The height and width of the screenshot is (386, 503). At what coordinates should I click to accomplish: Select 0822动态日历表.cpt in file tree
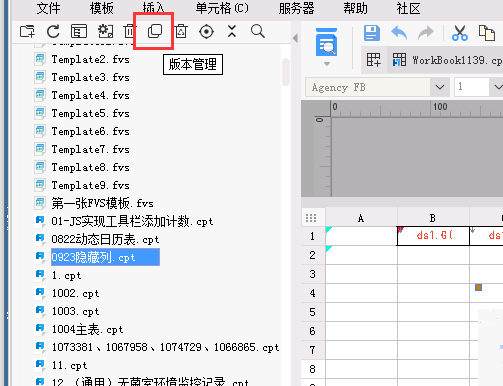(105, 239)
